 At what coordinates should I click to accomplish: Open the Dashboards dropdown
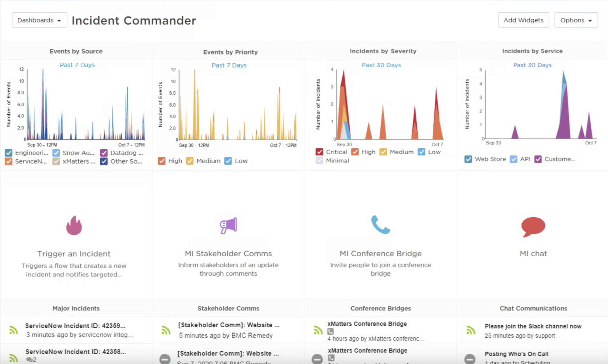39,20
